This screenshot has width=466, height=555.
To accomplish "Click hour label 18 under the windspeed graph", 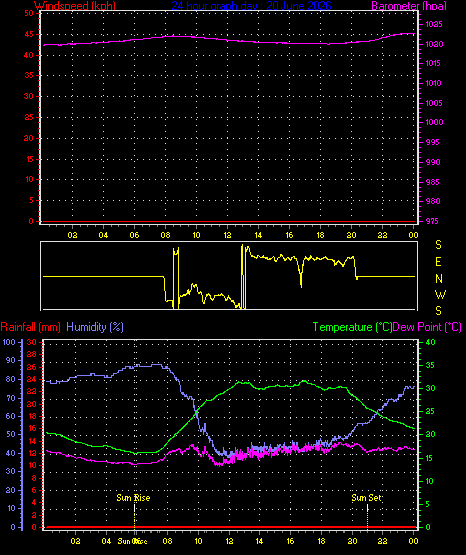I will (x=320, y=235).
